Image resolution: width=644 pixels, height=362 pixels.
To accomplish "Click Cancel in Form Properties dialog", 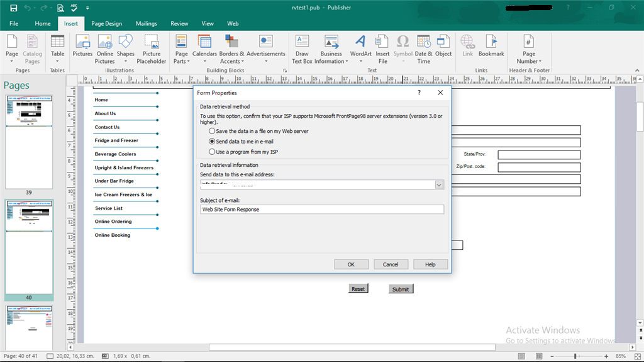I will [x=391, y=264].
